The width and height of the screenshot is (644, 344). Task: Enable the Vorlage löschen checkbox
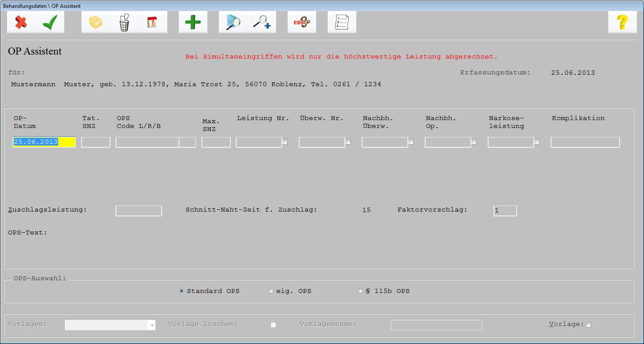pyautogui.click(x=273, y=325)
